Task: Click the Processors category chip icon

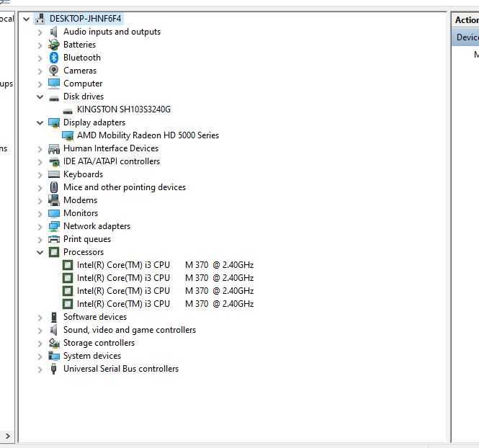Action: coord(54,252)
